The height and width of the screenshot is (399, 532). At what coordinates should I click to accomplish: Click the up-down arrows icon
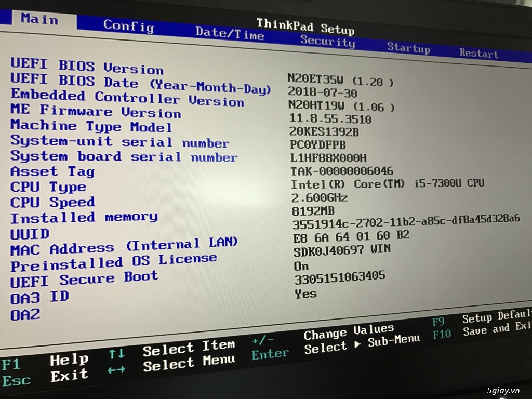click(116, 354)
